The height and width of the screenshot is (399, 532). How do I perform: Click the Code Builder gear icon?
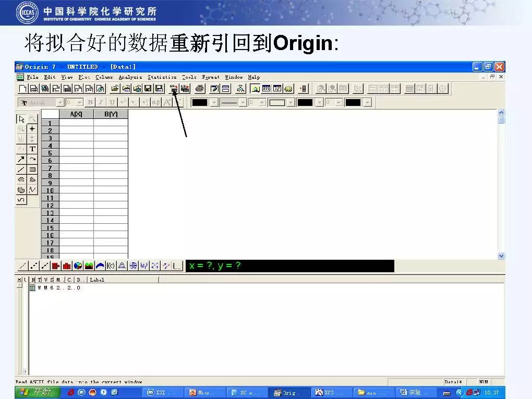tap(288, 89)
